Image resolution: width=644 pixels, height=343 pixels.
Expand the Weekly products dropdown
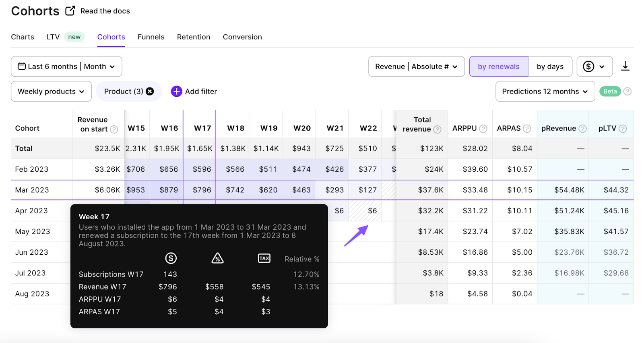(x=51, y=91)
